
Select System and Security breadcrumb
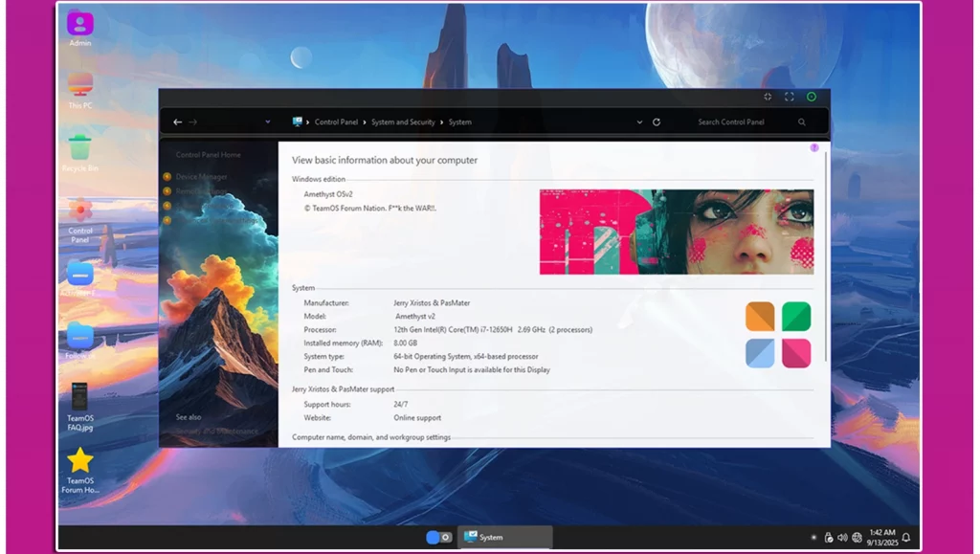403,122
